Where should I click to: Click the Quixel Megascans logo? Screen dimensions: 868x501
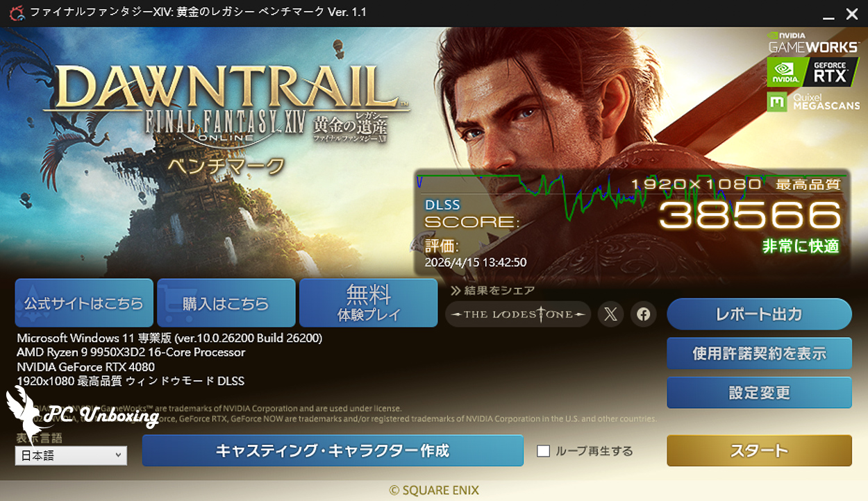coord(813,101)
